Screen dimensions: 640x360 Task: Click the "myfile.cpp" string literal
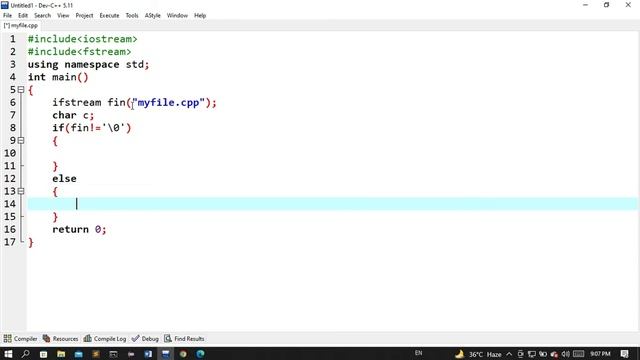[x=168, y=102]
